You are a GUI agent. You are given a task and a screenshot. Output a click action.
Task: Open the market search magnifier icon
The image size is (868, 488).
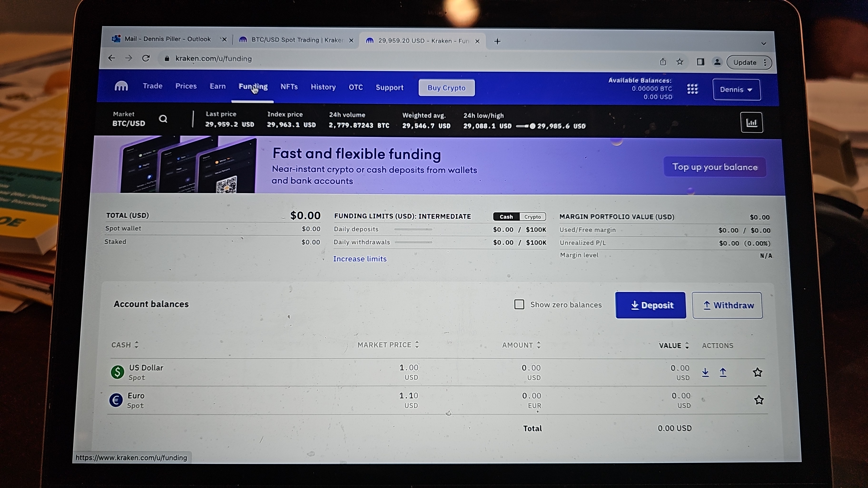163,119
